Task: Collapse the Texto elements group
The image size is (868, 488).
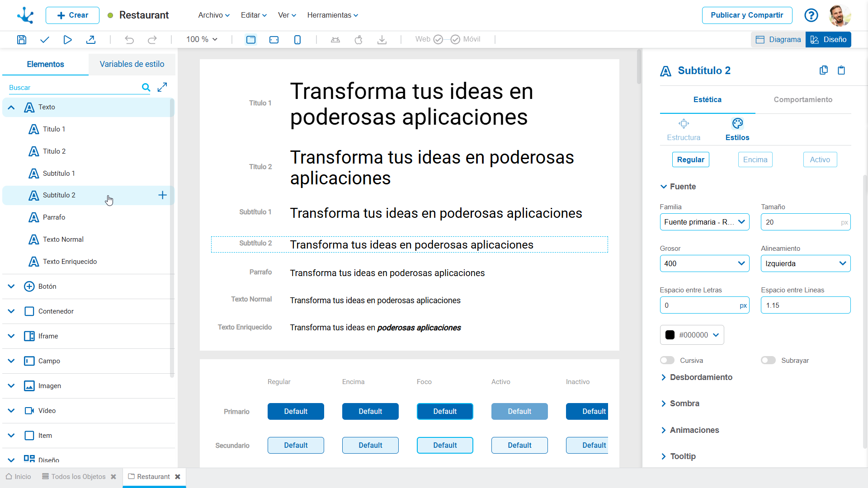Action: 11,107
